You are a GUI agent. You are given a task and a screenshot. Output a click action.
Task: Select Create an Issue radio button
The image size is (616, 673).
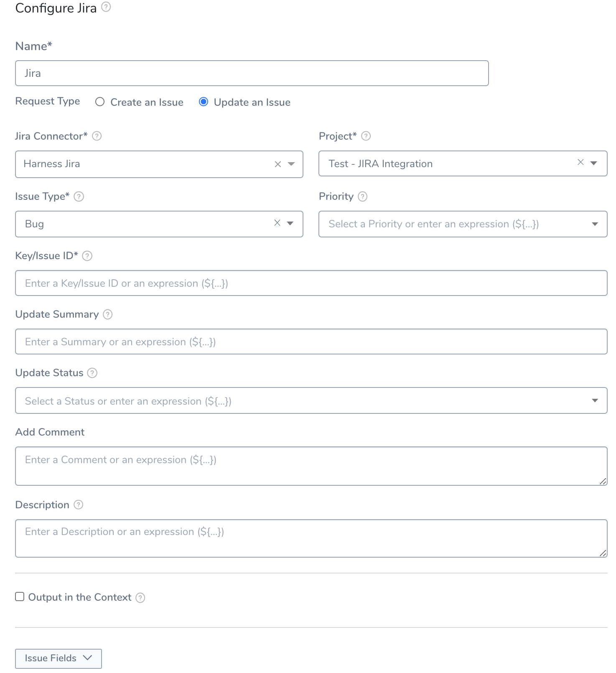point(100,102)
